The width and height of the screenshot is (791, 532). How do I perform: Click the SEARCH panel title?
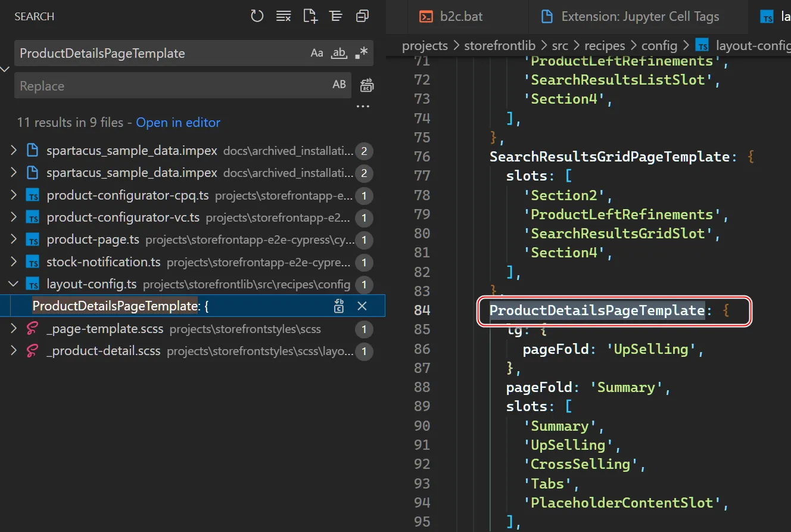(x=35, y=17)
